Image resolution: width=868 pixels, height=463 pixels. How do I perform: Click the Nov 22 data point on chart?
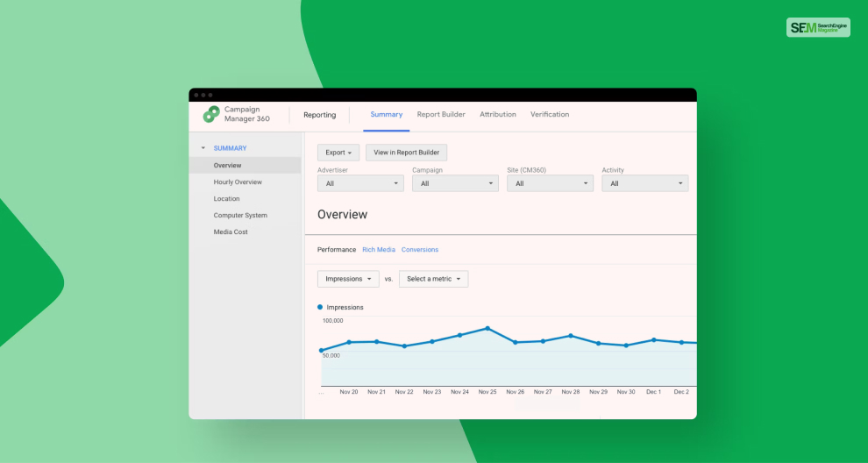pos(404,346)
